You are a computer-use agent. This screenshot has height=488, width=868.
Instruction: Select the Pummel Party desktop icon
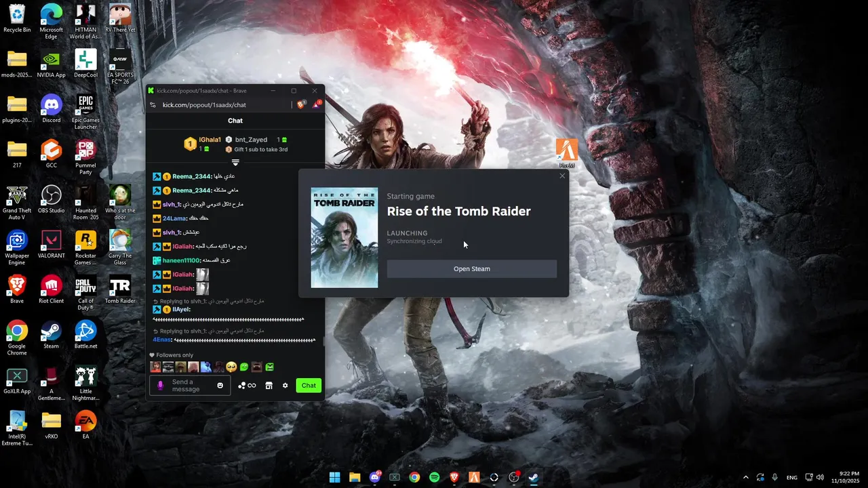[x=85, y=157]
